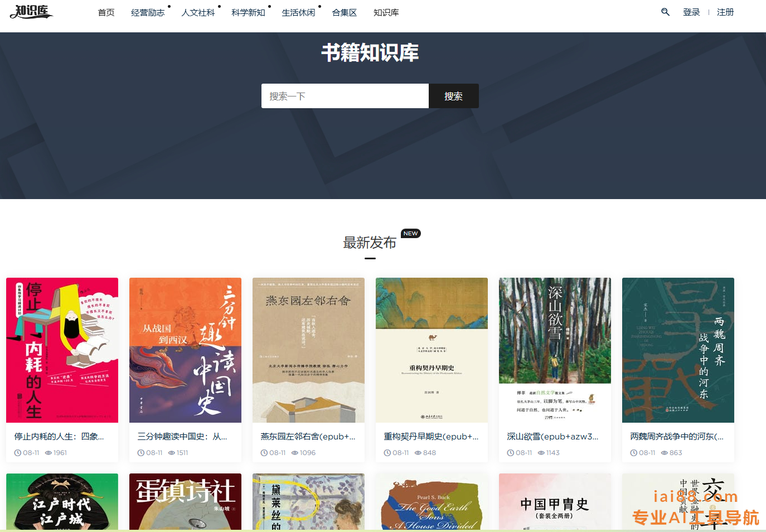Open 两魏周齐战争中的河东 book cover
The height and width of the screenshot is (532, 766).
pyautogui.click(x=678, y=350)
